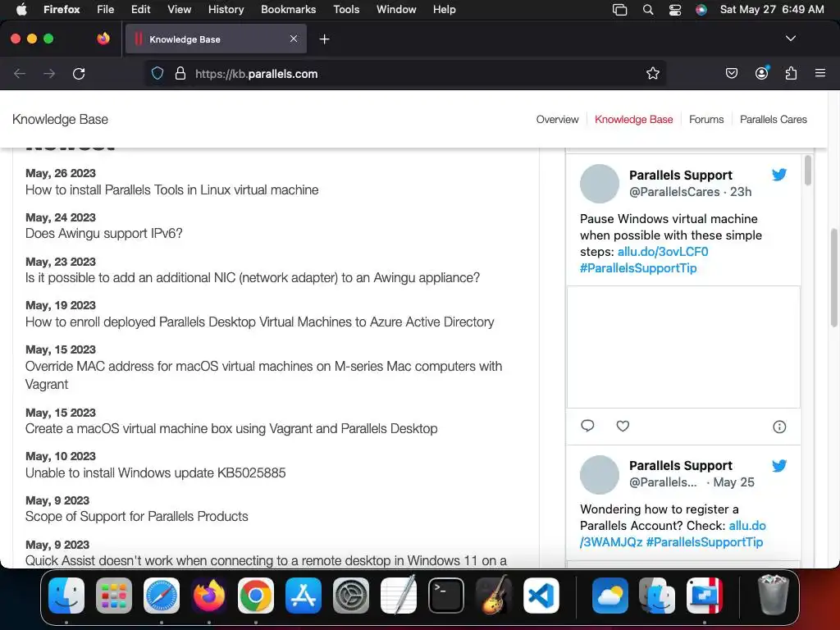Launch Safari from the Dock
The image size is (840, 630).
[162, 596]
